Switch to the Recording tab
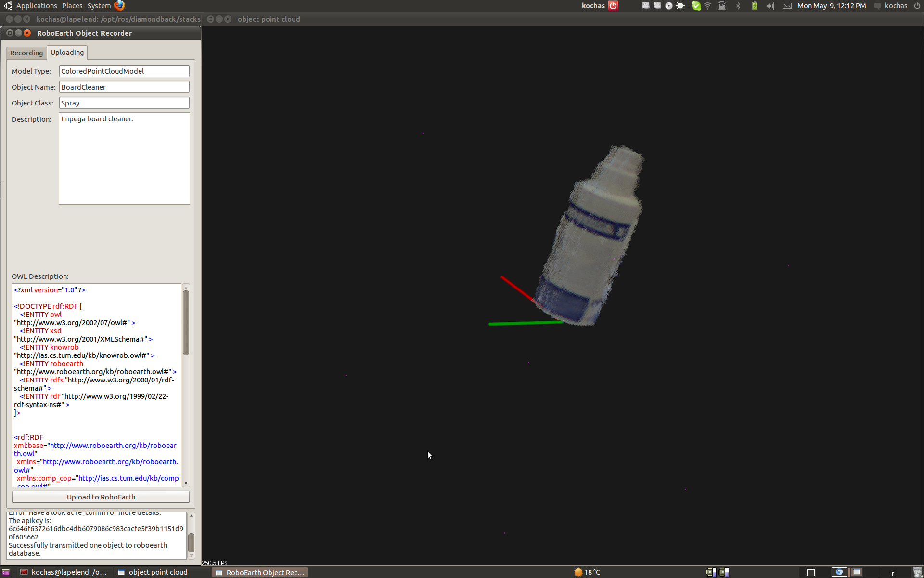The image size is (924, 578). tap(26, 53)
